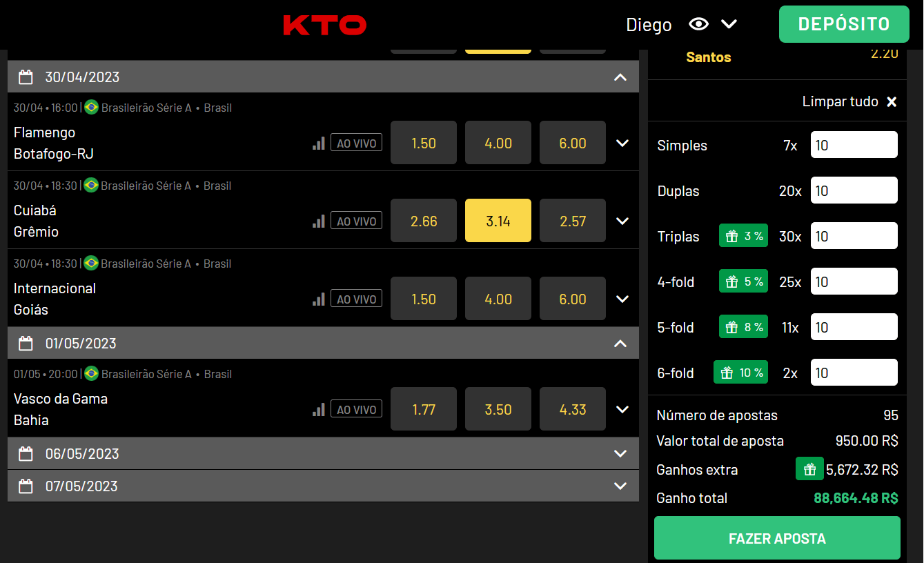
Task: Expand the 07/05/2023 date section
Action: (x=620, y=486)
